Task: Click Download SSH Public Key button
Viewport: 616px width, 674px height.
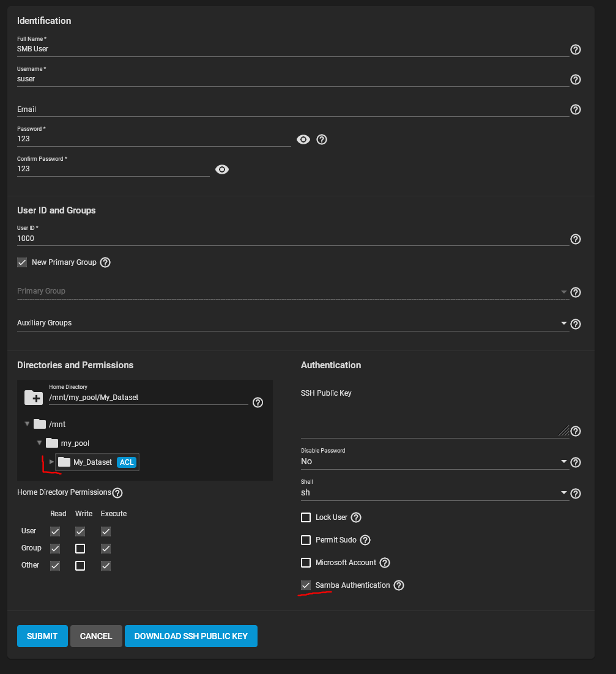Action: [x=191, y=636]
